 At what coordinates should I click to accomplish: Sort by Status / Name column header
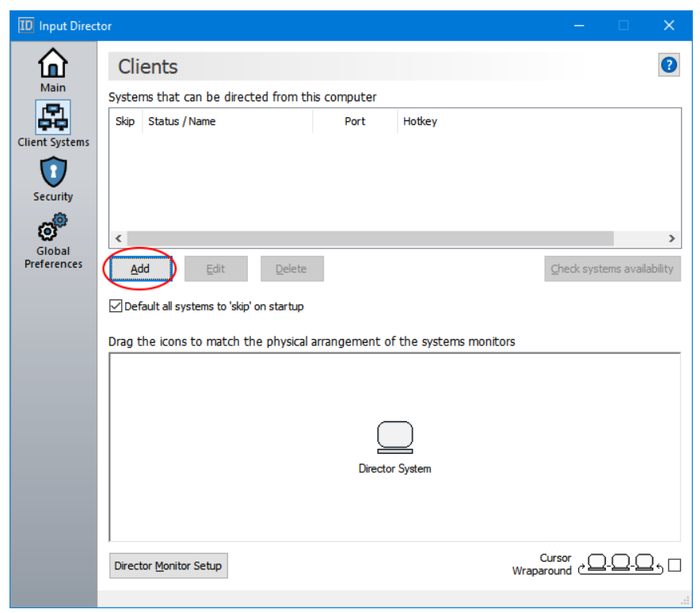226,121
